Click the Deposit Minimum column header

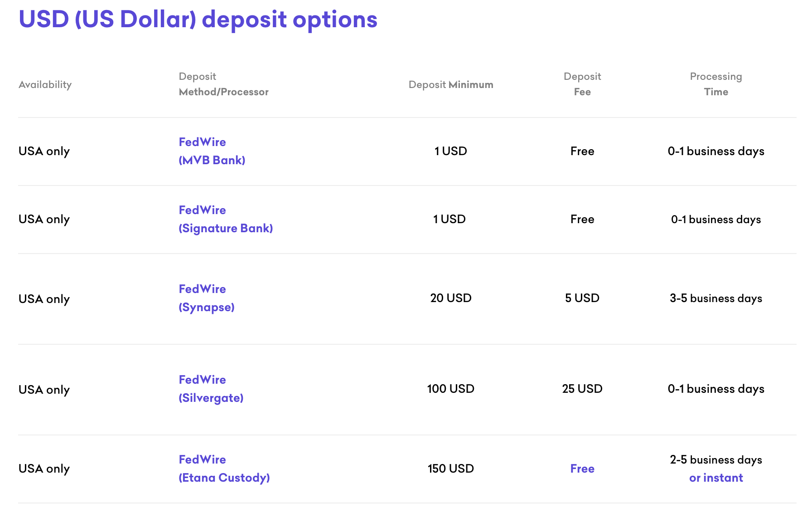click(451, 84)
